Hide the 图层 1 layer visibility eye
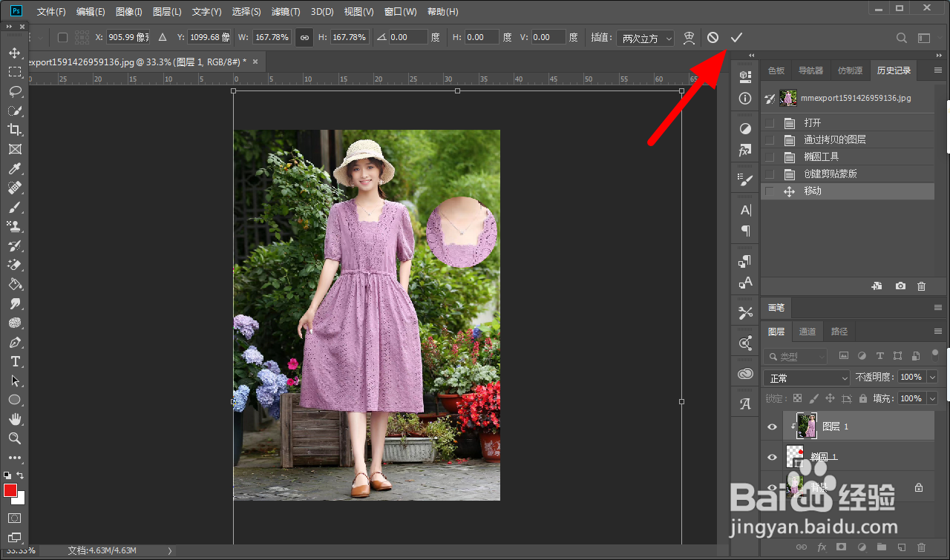950x560 pixels. pyautogui.click(x=772, y=426)
